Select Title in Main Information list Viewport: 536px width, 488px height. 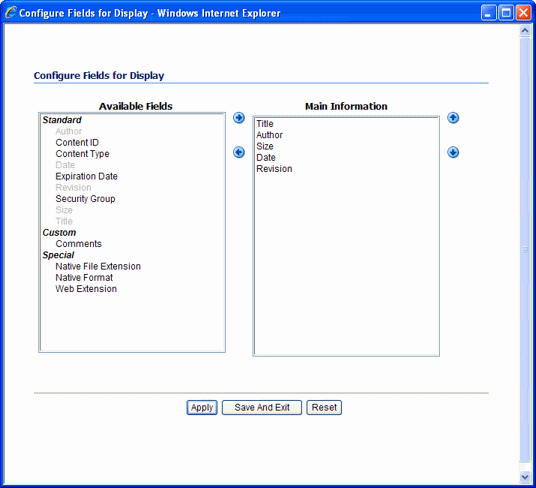tap(265, 124)
